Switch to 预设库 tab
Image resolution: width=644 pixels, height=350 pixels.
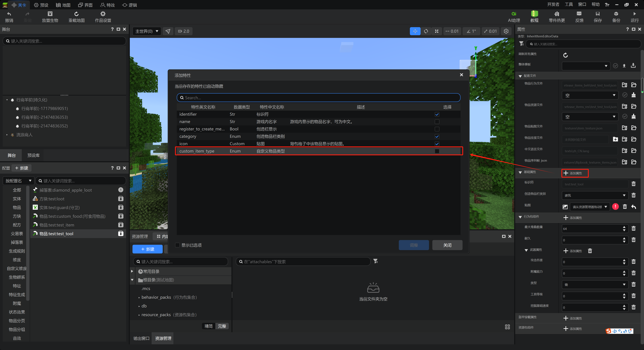tap(34, 155)
